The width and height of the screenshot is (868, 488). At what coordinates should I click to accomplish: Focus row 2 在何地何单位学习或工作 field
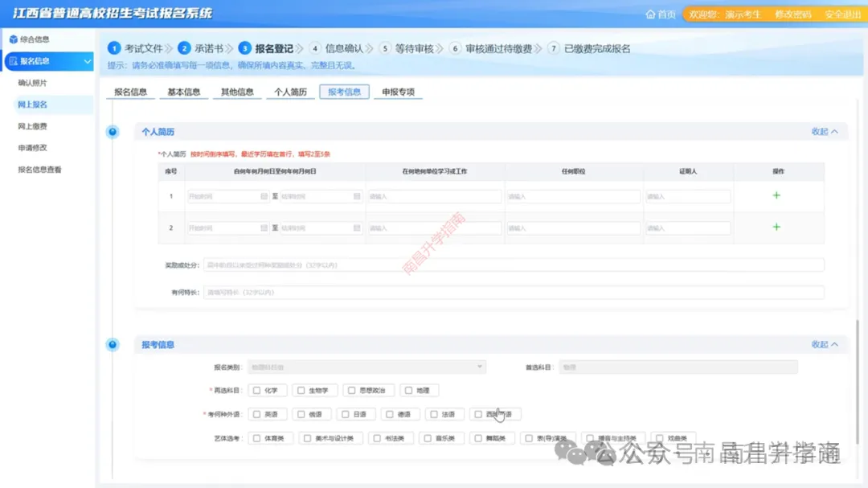click(x=435, y=228)
